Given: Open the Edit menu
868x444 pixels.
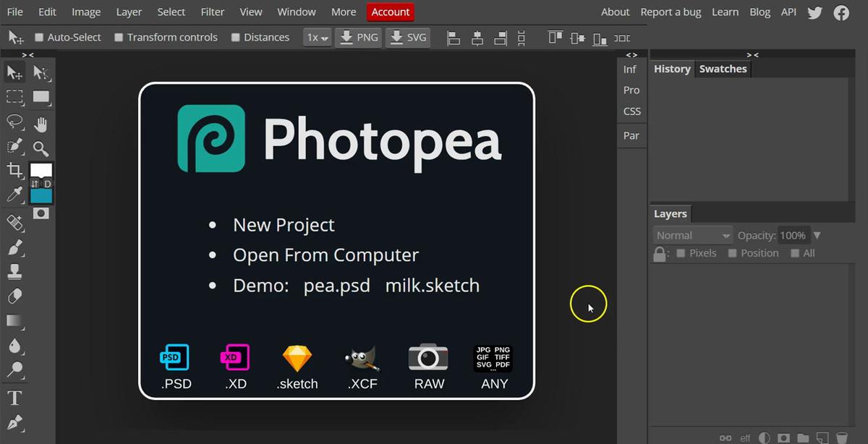Looking at the screenshot, I should pyautogui.click(x=47, y=12).
